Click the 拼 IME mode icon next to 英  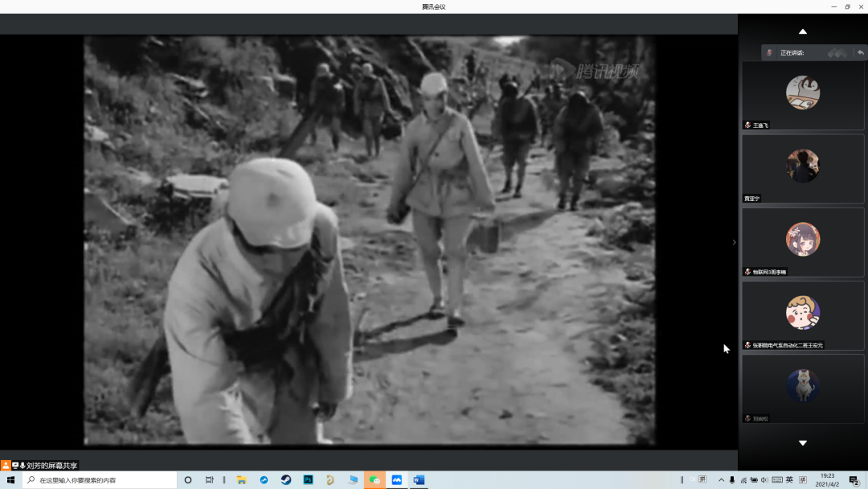(803, 480)
